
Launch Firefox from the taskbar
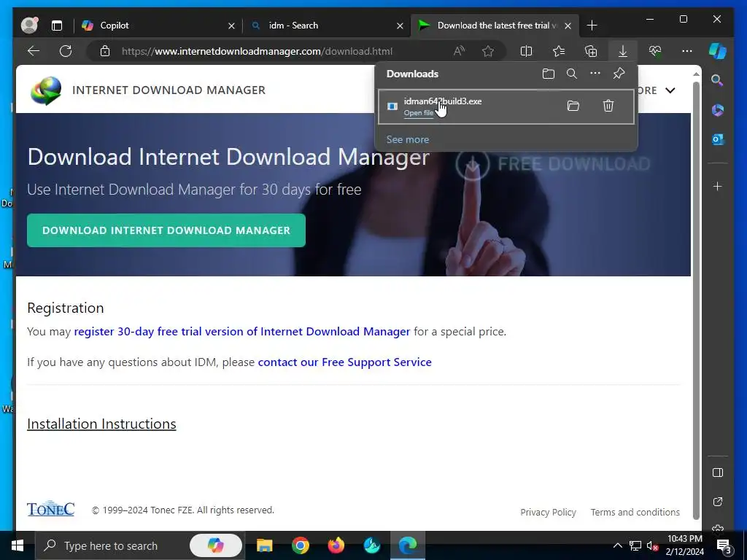pos(336,545)
